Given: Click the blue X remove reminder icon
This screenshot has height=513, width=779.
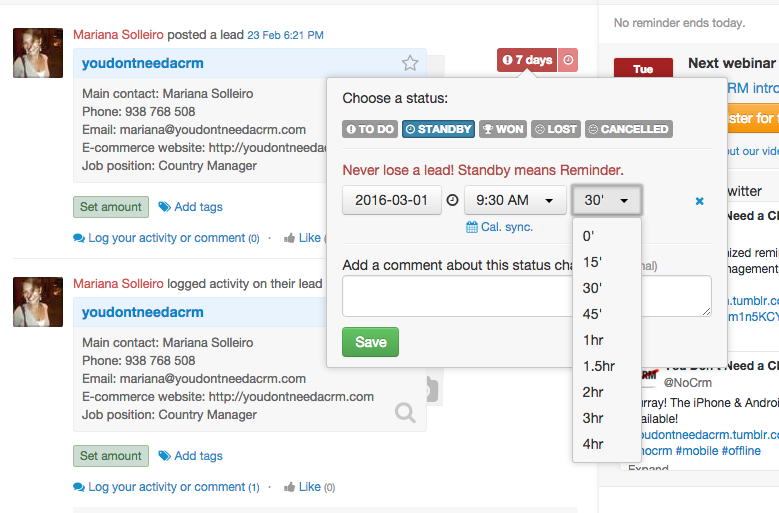Looking at the screenshot, I should (x=700, y=201).
